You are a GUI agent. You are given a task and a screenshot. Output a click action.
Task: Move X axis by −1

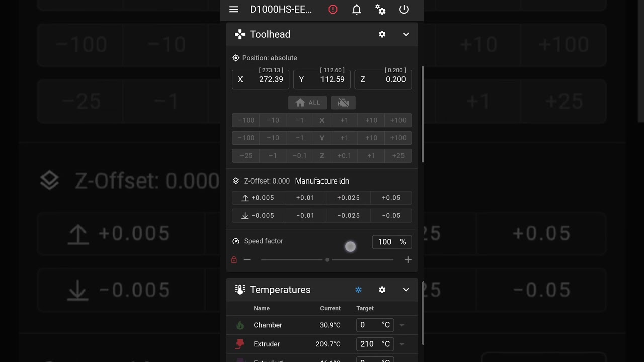point(300,120)
